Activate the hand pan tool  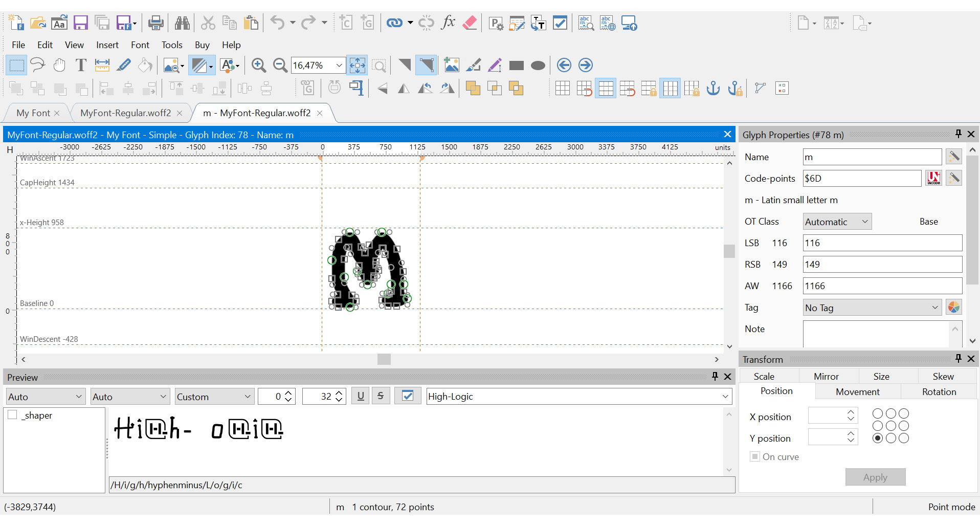pyautogui.click(x=59, y=65)
